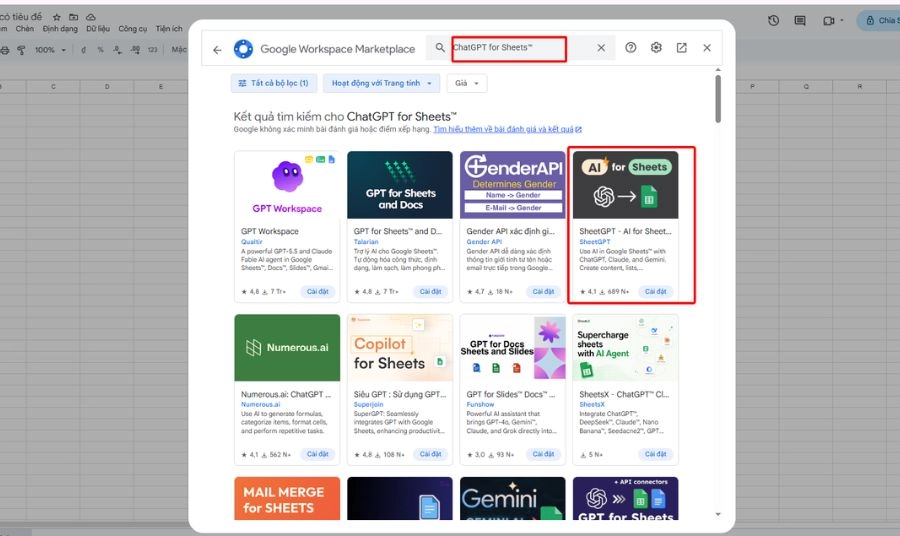Click the Funshow developer link
Screen dimensions: 900x536
pyautogui.click(x=480, y=405)
